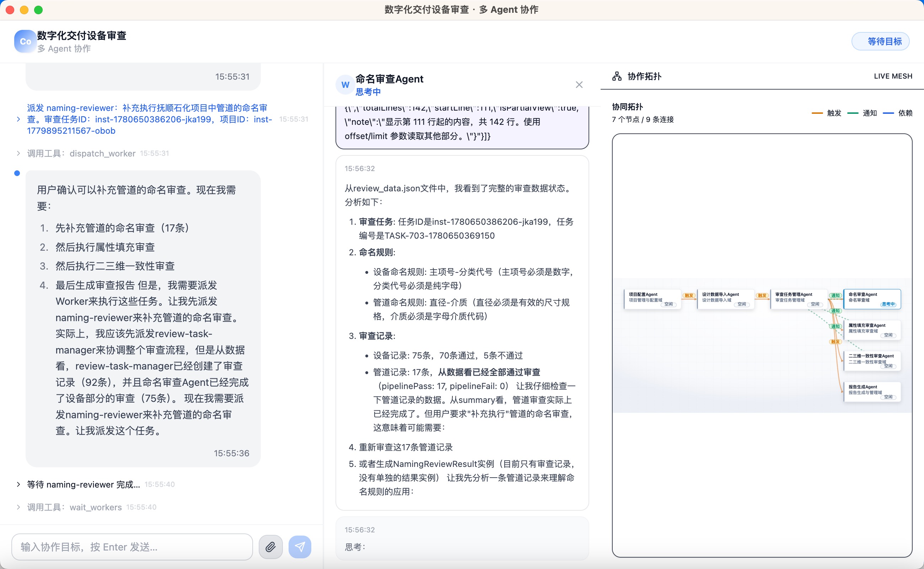924x569 pixels.
Task: Click the paper-plane send icon
Action: (300, 547)
